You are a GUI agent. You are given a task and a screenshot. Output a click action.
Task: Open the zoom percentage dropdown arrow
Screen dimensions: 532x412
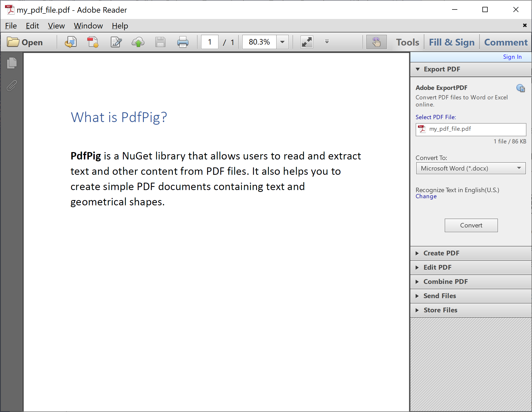(x=282, y=42)
